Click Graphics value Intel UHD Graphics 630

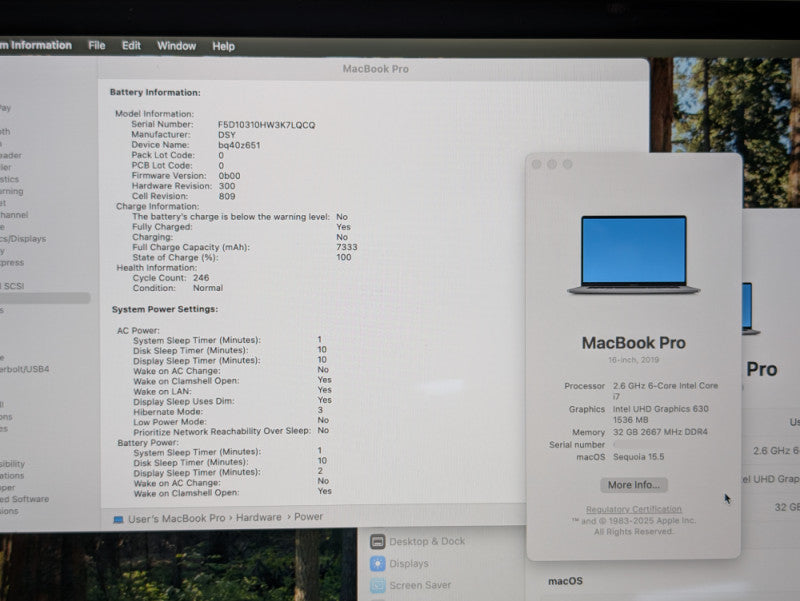pyautogui.click(x=660, y=409)
